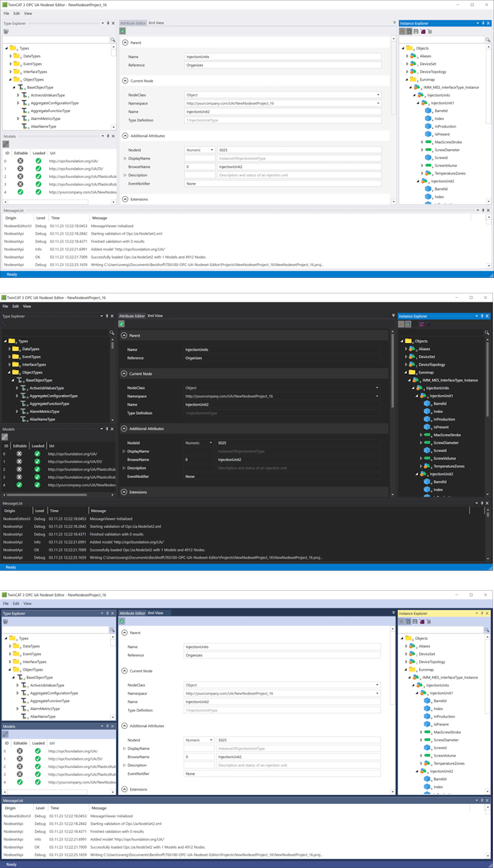Image resolution: width=494 pixels, height=868 pixels.
Task: Switch to Xml View tab in blue-themed window
Action: [x=156, y=613]
